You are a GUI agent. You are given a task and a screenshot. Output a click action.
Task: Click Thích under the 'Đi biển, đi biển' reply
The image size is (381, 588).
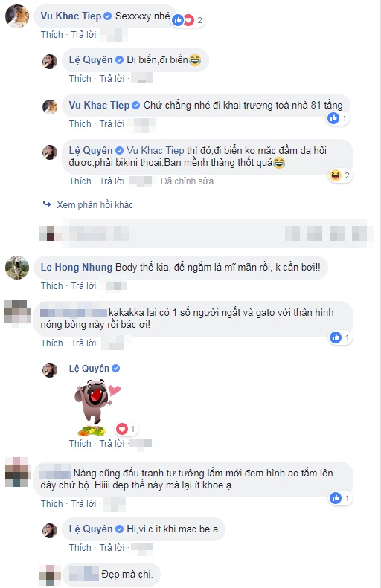(80, 79)
